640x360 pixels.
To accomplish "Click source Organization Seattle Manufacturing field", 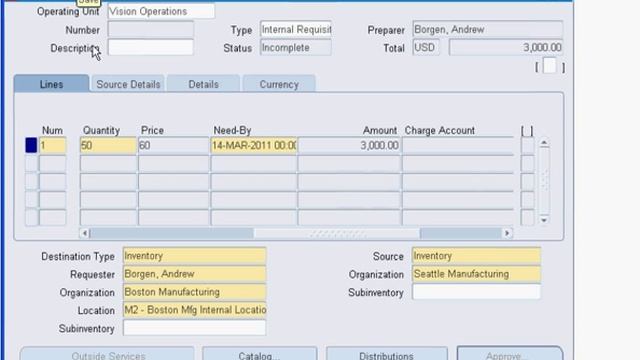I will (x=476, y=274).
